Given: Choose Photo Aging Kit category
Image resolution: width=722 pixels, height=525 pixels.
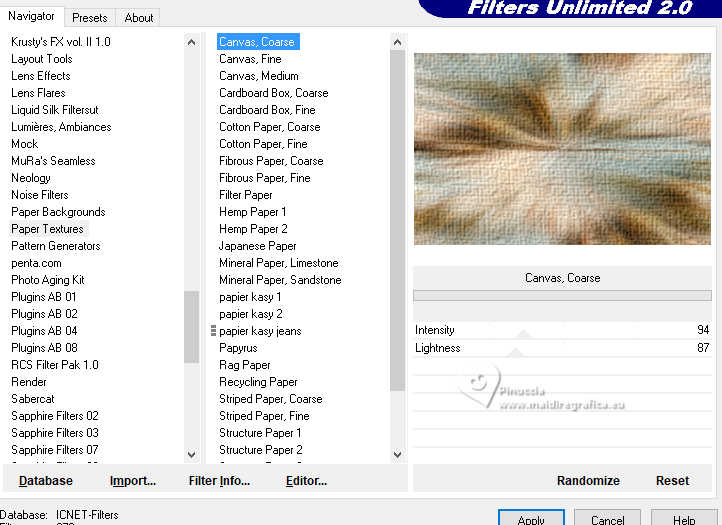Looking at the screenshot, I should [x=48, y=280].
